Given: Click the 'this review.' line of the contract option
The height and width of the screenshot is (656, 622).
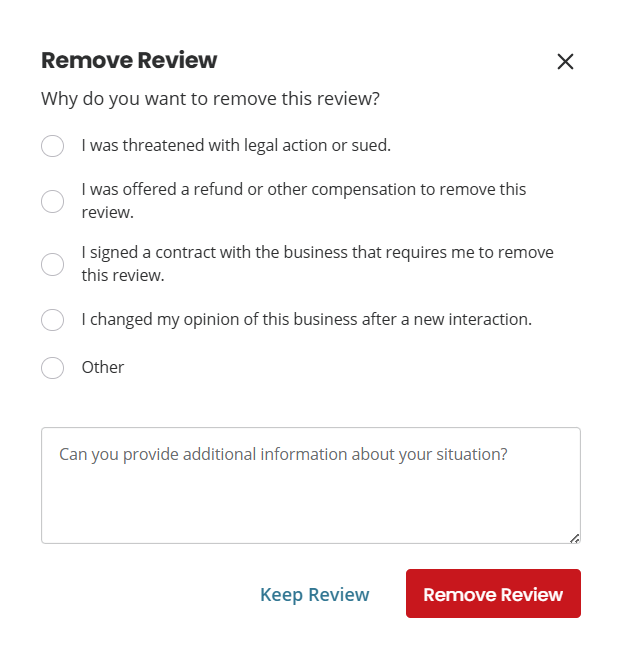Looking at the screenshot, I should tap(123, 275).
